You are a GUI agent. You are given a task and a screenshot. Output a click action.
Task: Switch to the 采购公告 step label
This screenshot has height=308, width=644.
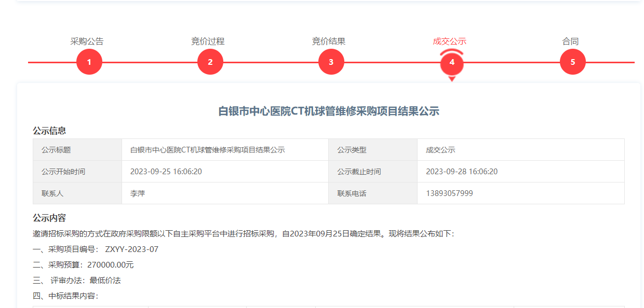pyautogui.click(x=87, y=41)
